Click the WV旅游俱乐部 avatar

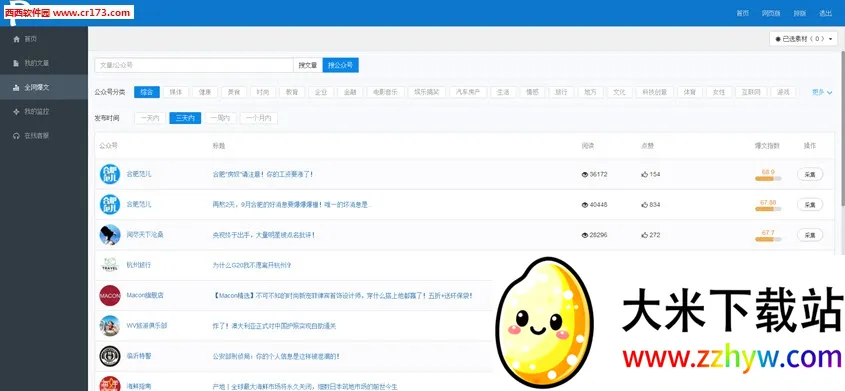(110, 326)
